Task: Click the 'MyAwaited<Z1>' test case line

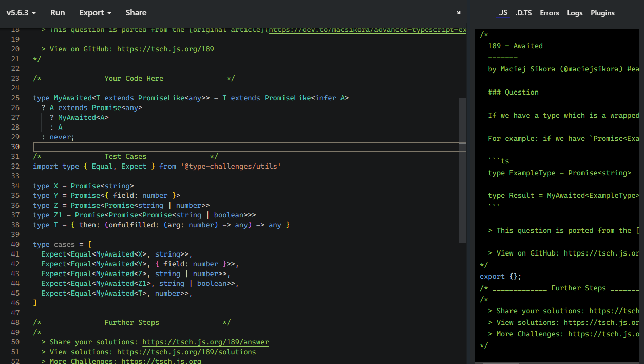Action: (140, 284)
